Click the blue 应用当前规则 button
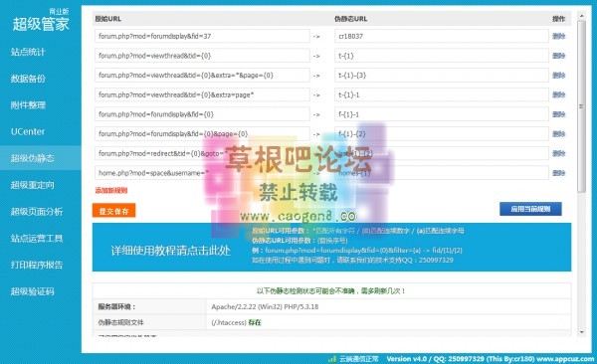Image resolution: width=597 pixels, height=364 pixels. [x=530, y=209]
